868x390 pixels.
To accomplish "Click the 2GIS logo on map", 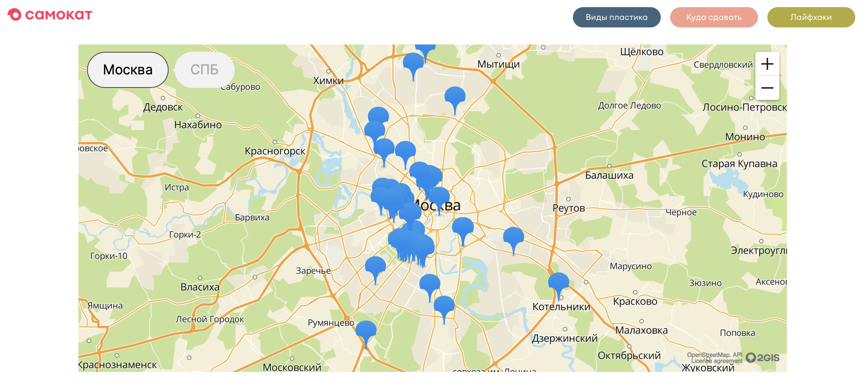I will point(763,358).
